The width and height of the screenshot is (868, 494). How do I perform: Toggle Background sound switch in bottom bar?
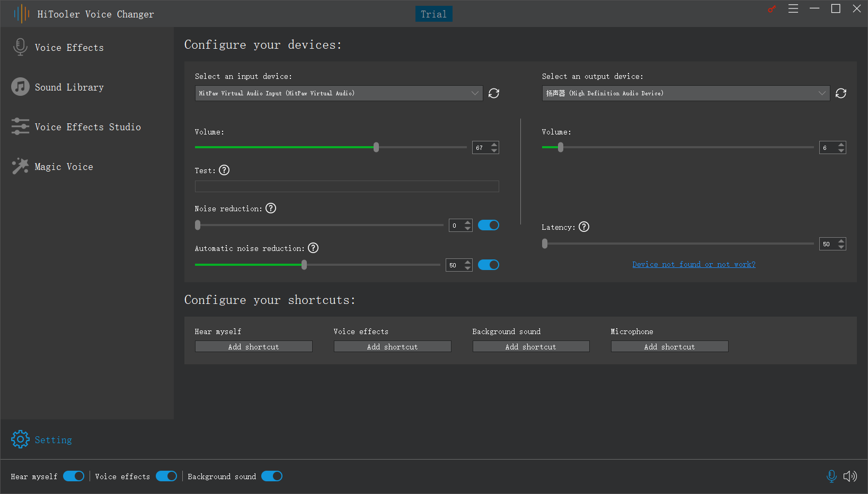(272, 476)
